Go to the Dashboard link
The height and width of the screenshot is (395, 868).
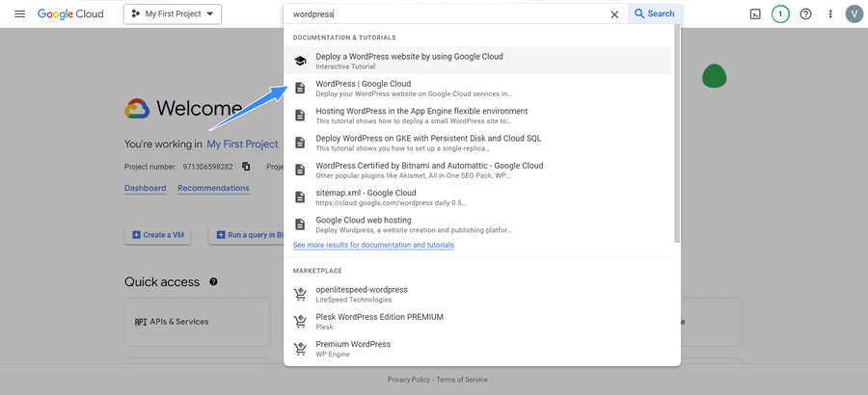[145, 188]
